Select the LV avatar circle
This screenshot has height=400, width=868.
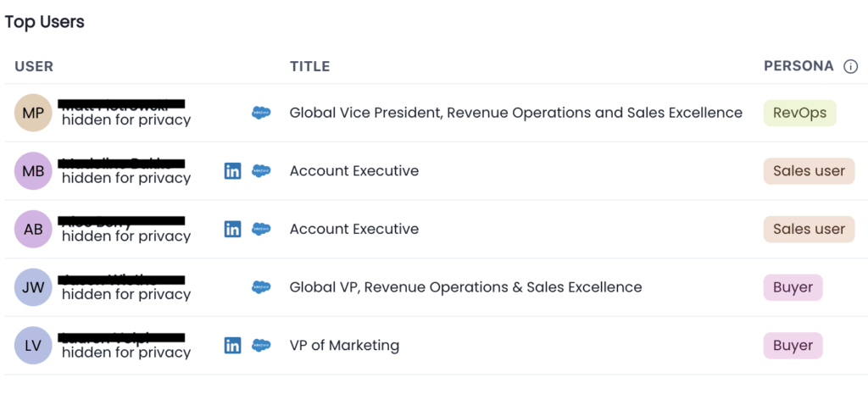pyautogui.click(x=34, y=345)
